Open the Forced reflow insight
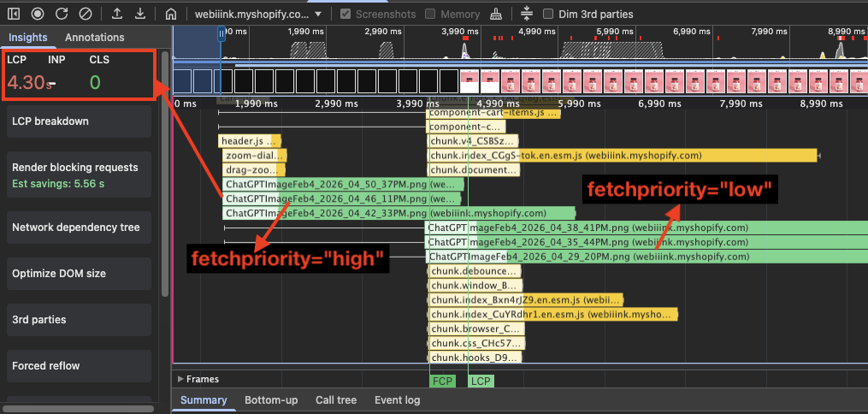Image resolution: width=868 pixels, height=414 pixels. 79,366
